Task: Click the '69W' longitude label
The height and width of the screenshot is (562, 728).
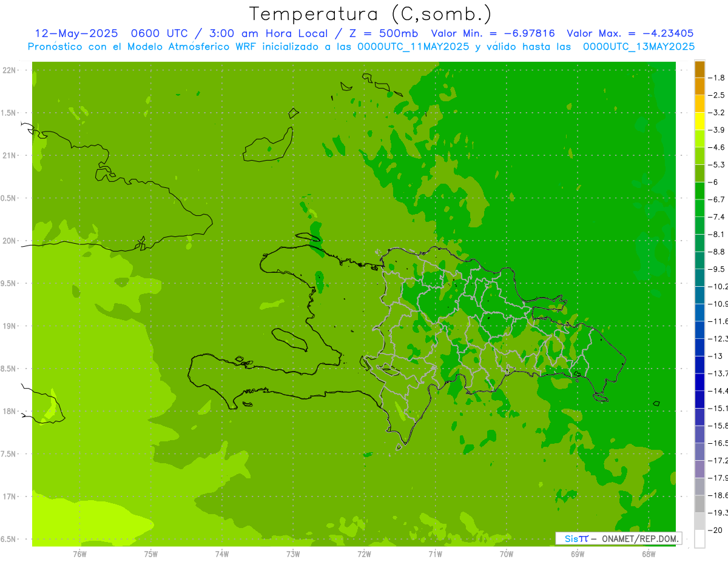Action: click(578, 554)
